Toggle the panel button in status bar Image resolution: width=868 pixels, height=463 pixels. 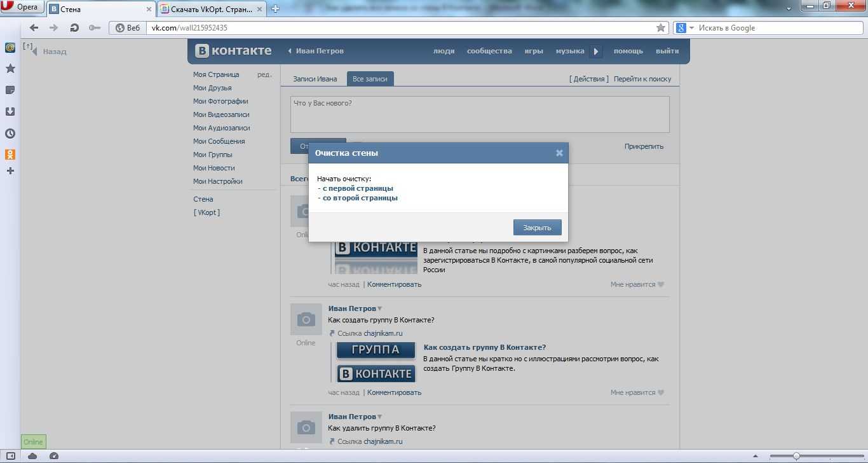(10, 455)
